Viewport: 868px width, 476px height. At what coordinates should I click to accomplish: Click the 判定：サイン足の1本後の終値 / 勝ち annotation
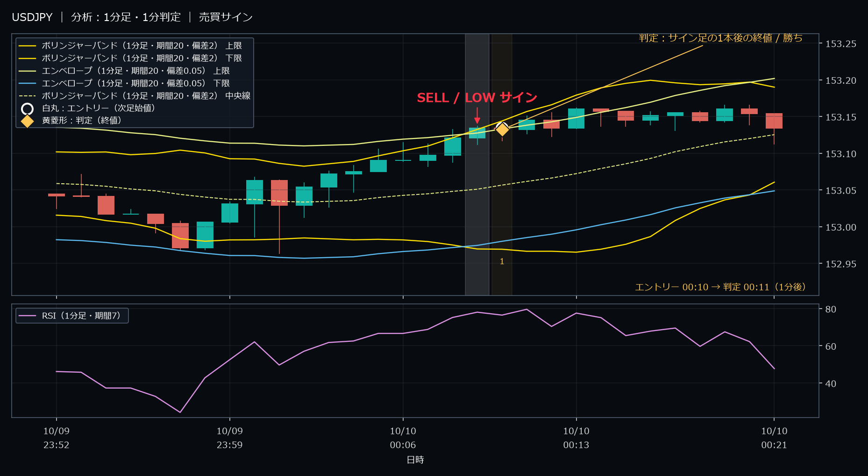721,38
